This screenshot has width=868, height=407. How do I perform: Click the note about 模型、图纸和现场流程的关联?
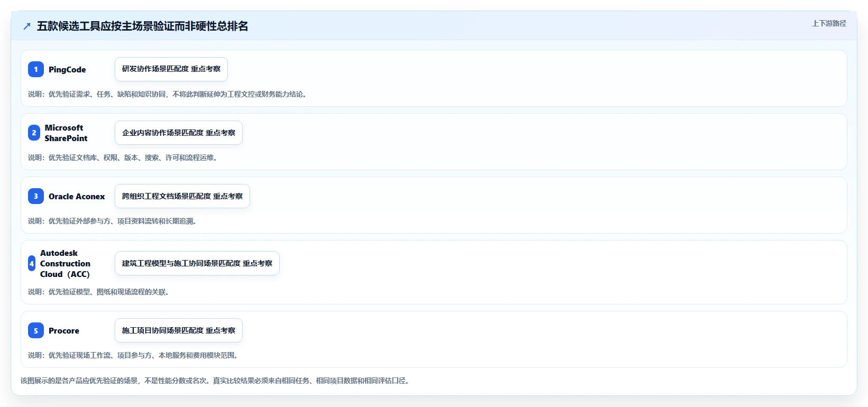(x=99, y=292)
